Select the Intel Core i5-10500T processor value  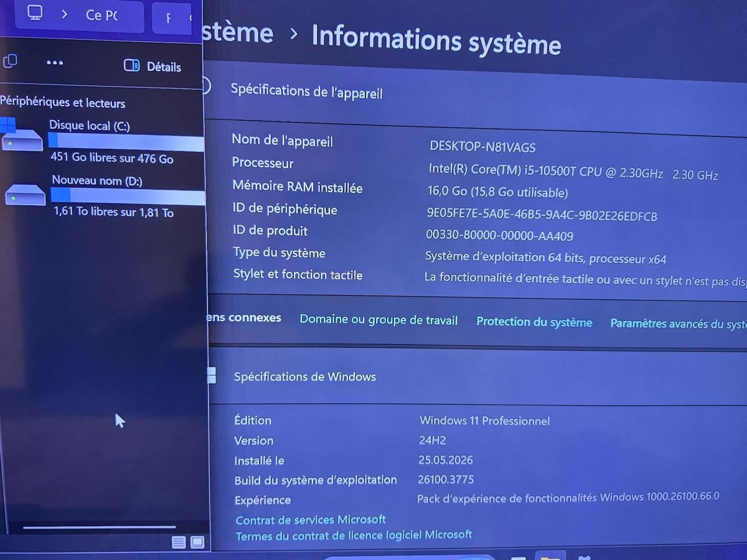573,172
